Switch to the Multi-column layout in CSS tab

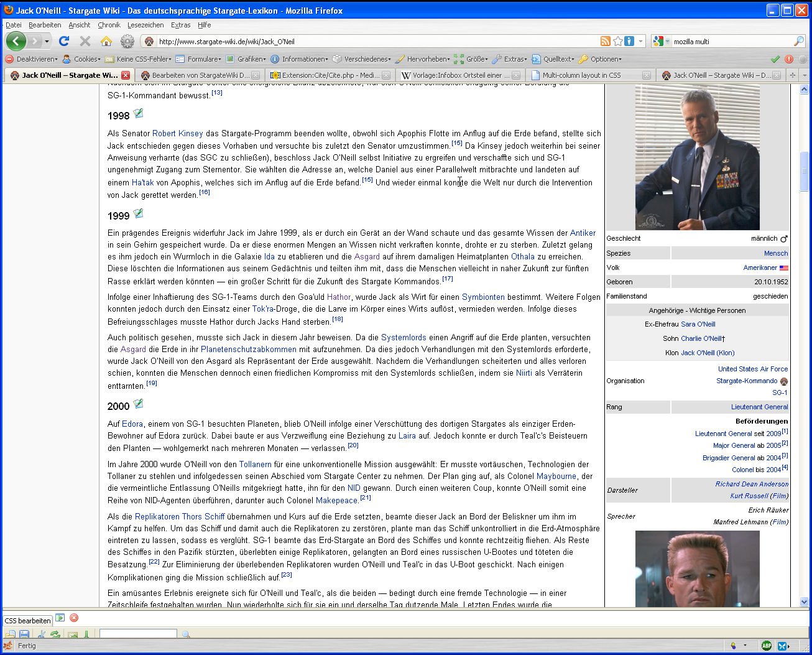tap(581, 75)
